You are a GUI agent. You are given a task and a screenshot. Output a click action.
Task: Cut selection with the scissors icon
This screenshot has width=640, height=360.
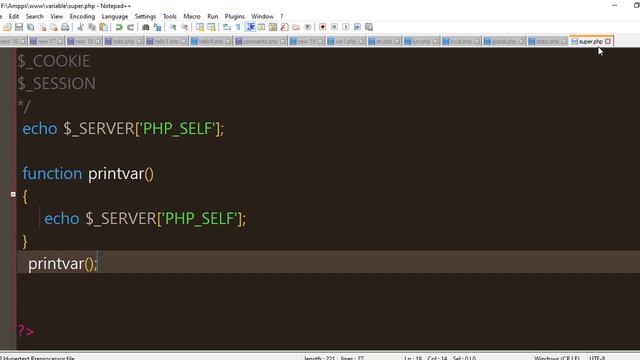(80, 27)
